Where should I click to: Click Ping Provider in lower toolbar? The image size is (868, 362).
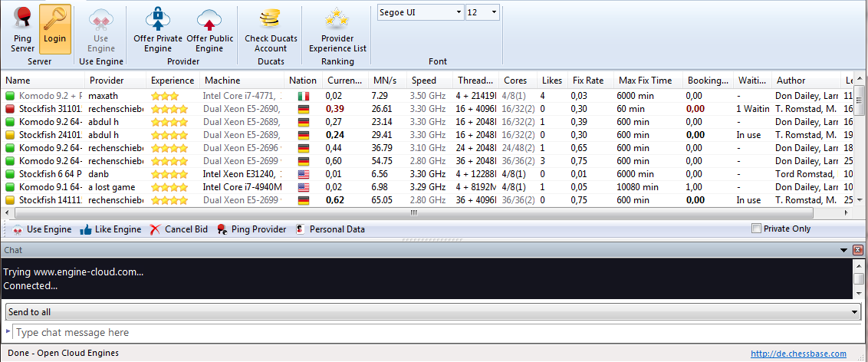click(222, 229)
